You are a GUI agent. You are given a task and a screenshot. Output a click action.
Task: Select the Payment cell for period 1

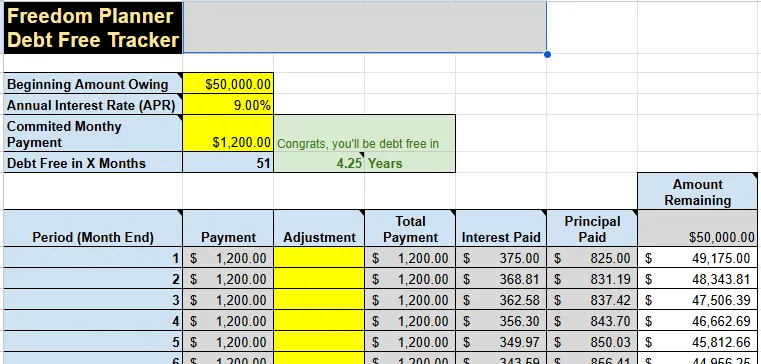pyautogui.click(x=228, y=257)
